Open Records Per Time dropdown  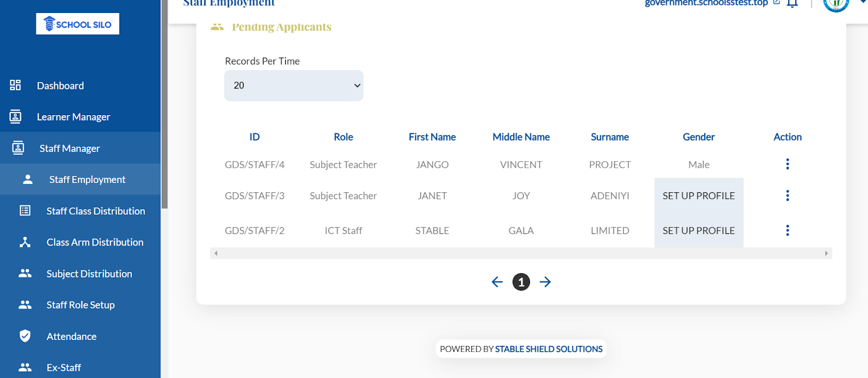coord(293,86)
